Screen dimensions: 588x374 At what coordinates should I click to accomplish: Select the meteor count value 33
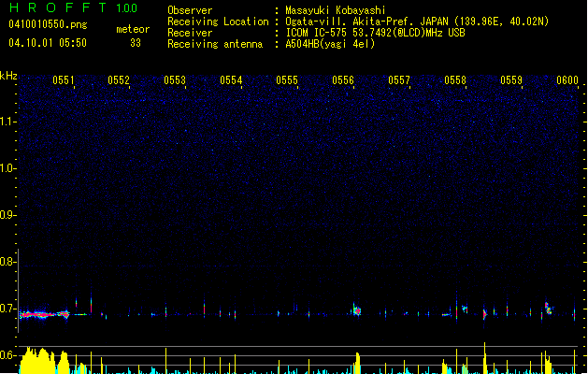coord(136,43)
